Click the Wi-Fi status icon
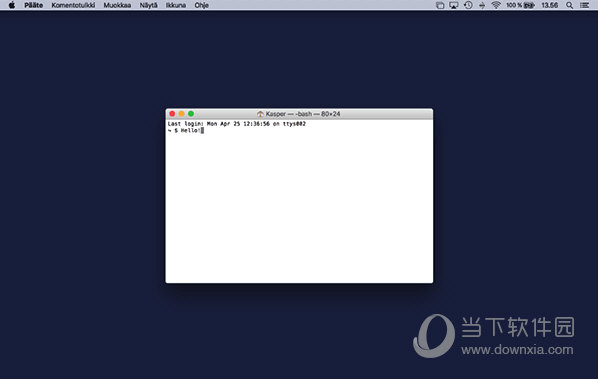The image size is (598, 379). click(x=496, y=5)
